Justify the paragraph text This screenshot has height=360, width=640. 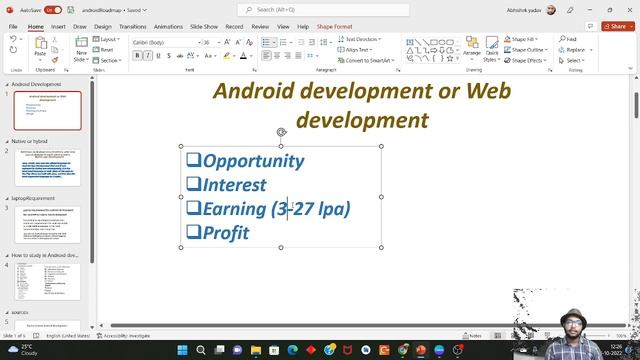(x=299, y=56)
